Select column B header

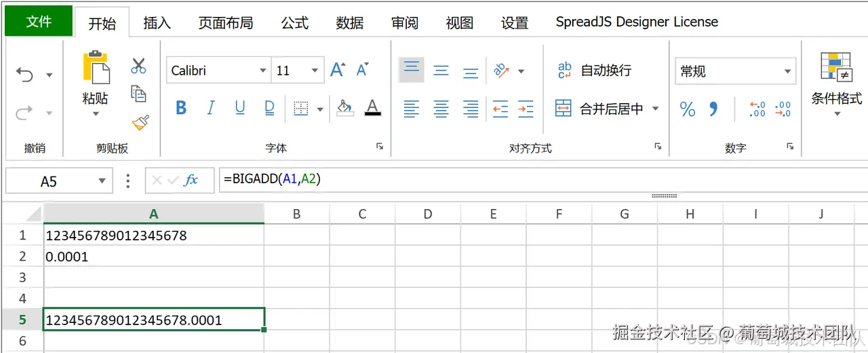tap(297, 214)
